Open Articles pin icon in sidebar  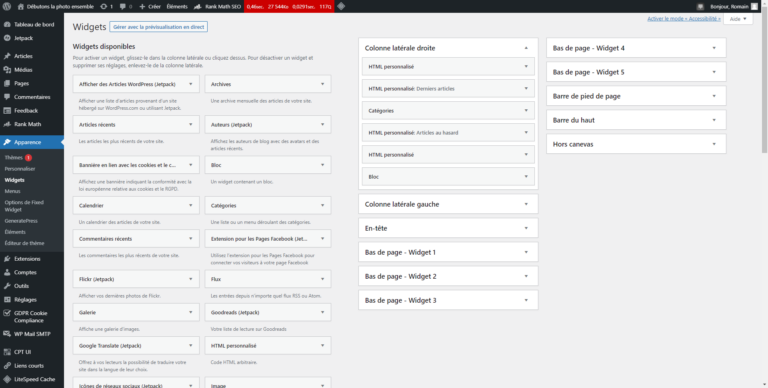(7, 56)
